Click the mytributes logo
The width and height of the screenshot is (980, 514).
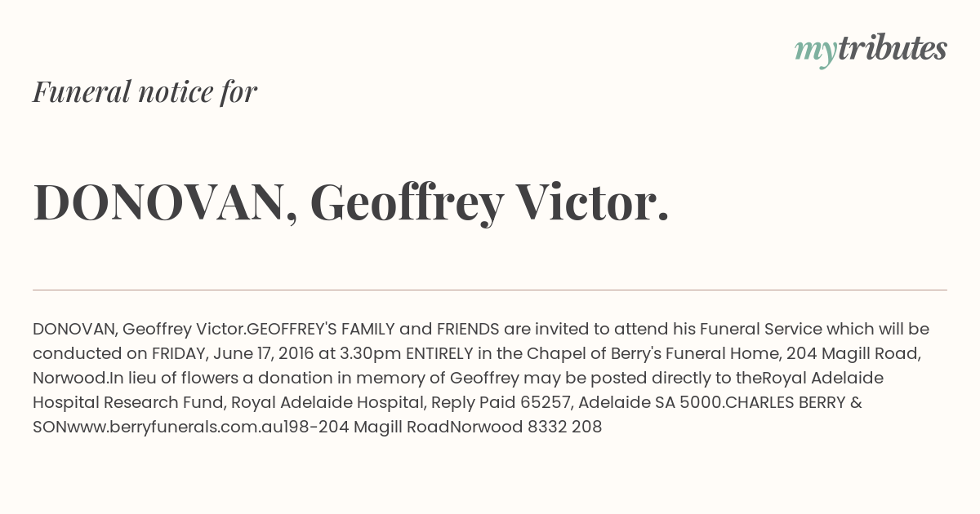click(x=871, y=50)
